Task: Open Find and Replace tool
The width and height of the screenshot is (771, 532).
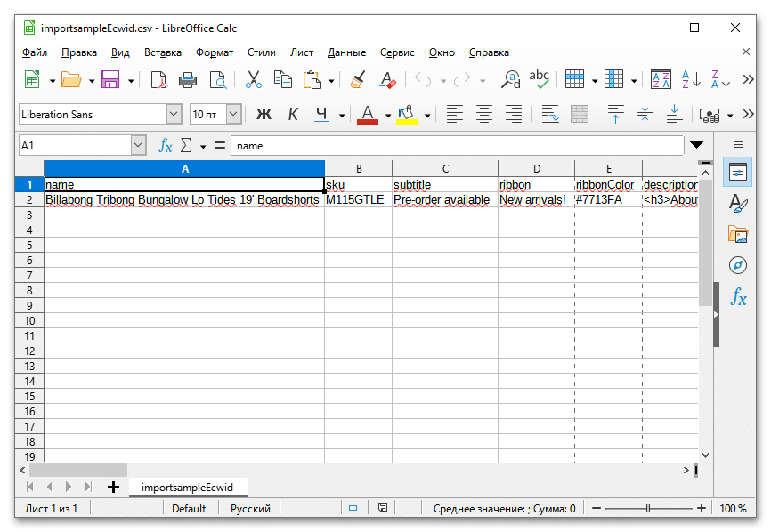Action: [x=511, y=80]
